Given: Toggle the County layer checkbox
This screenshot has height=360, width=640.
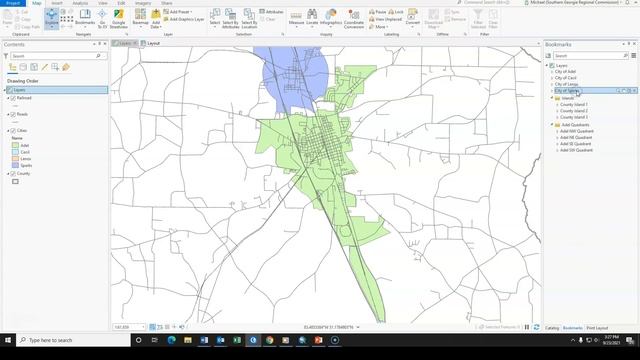Looking at the screenshot, I should 13,173.
